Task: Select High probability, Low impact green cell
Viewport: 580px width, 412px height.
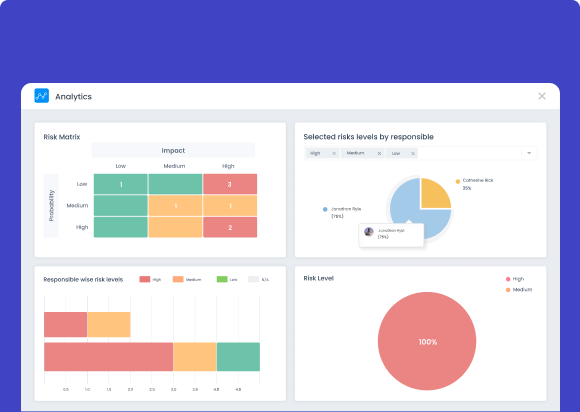Action: 121,227
